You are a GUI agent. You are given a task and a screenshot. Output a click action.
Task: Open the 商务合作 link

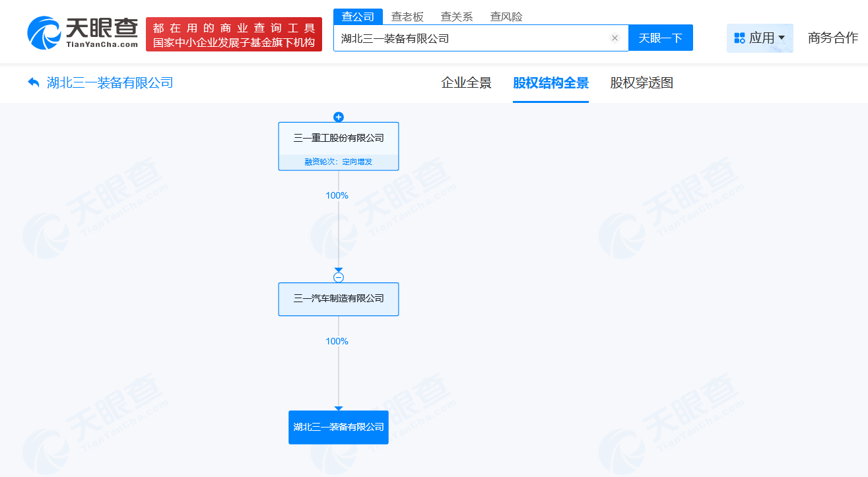(x=832, y=38)
